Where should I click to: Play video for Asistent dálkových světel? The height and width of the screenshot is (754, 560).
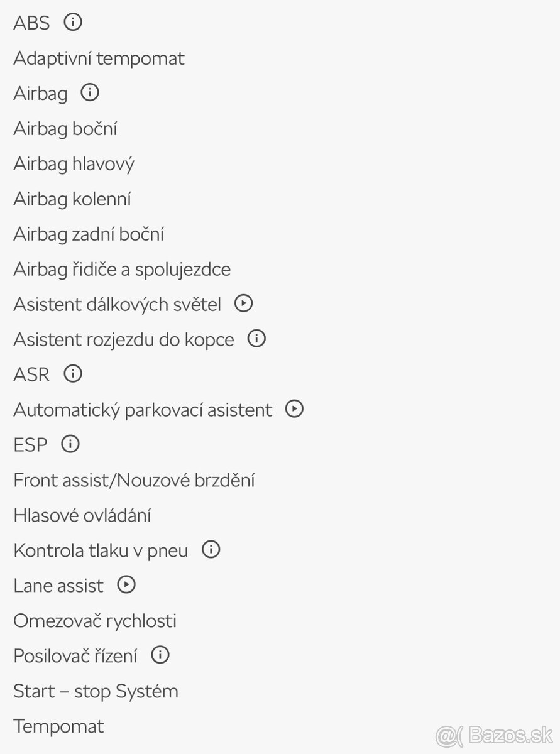[x=243, y=303]
